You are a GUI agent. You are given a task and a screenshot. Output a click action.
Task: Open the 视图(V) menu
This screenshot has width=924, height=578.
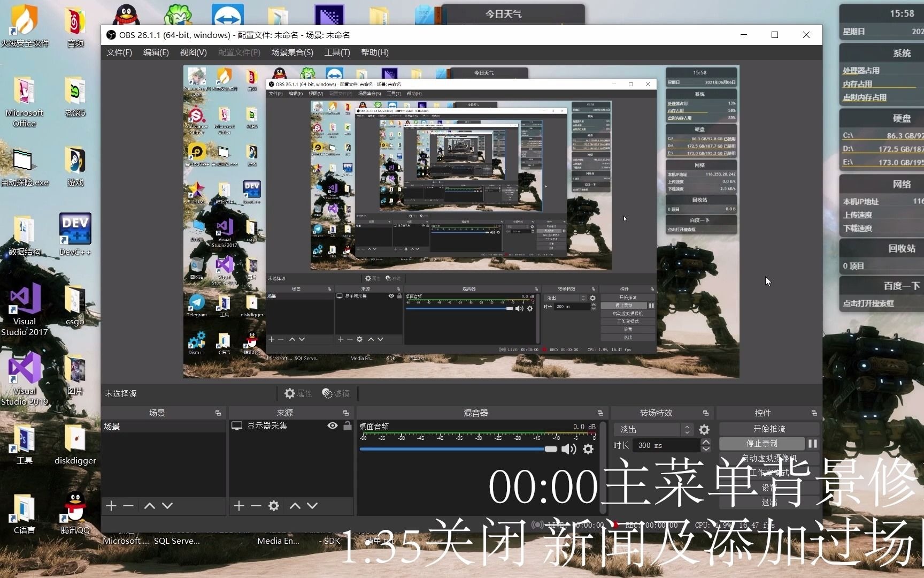pyautogui.click(x=193, y=52)
